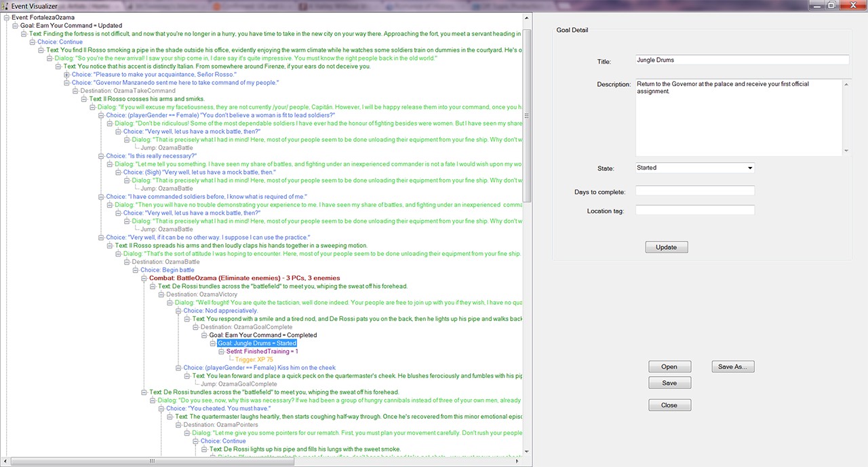Viewport: 868px width, 467px height.
Task: Collapse the 'Destination: OzamaPointers' node
Action: [x=178, y=425]
